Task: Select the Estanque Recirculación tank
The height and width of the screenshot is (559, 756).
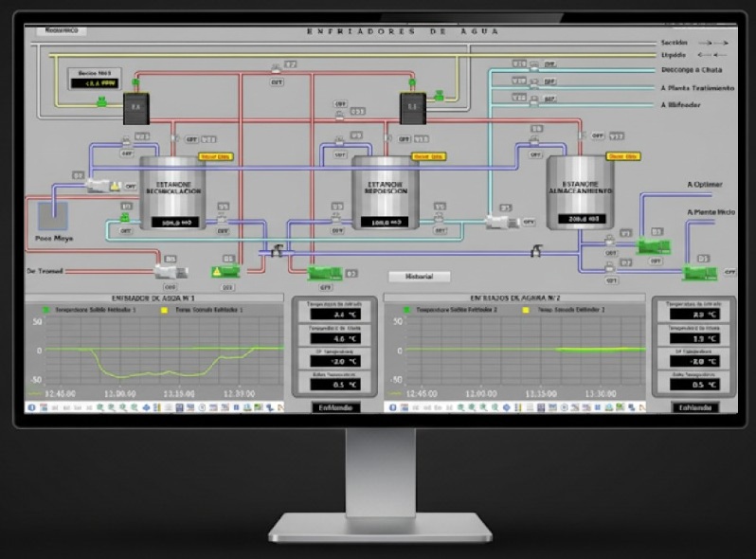Action: pos(172,192)
